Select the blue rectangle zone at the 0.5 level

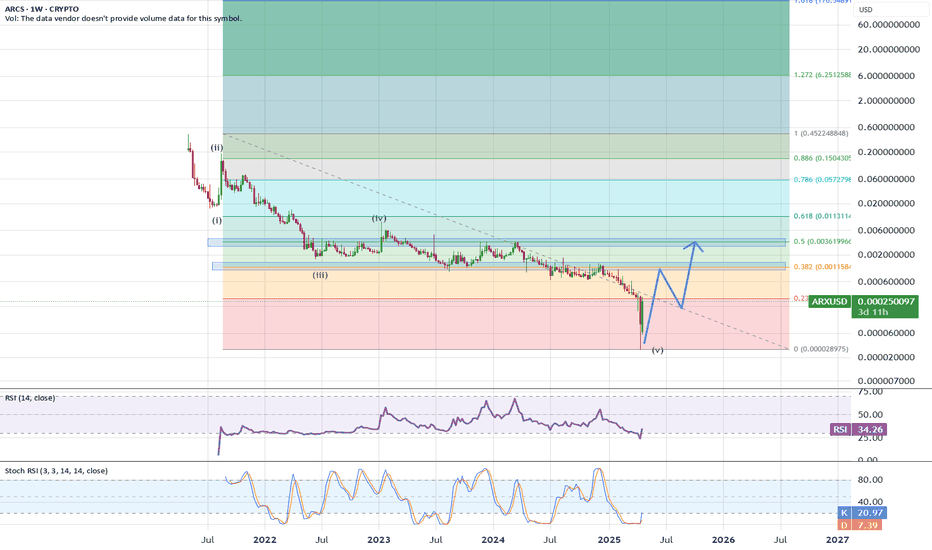496,242
